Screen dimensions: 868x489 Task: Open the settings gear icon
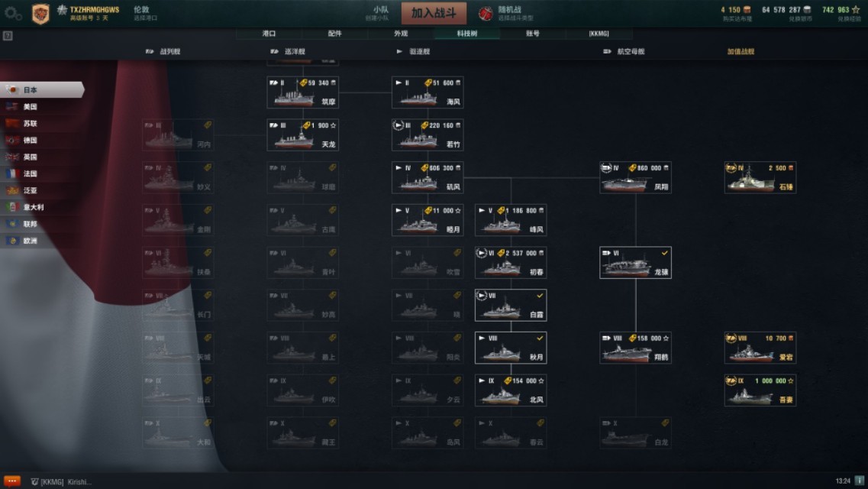12,14
